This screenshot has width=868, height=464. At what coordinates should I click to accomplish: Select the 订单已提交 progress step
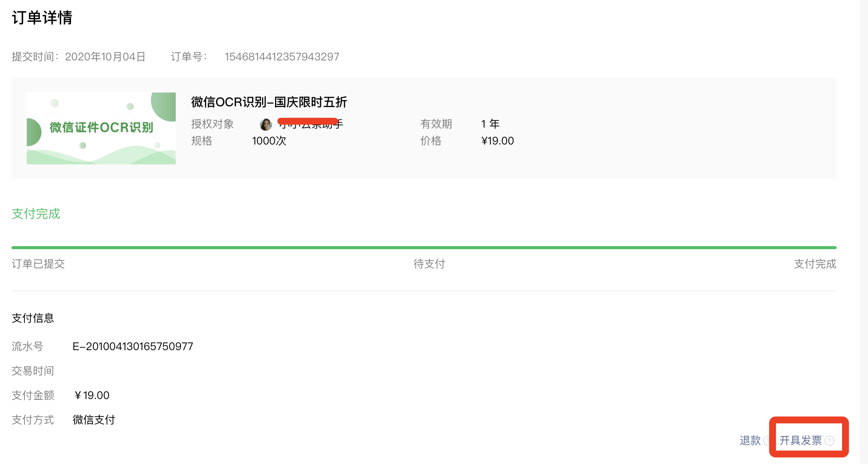click(x=38, y=264)
